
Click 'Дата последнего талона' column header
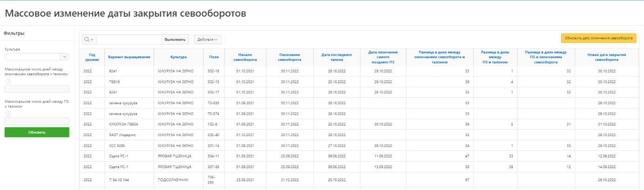[x=336, y=57]
